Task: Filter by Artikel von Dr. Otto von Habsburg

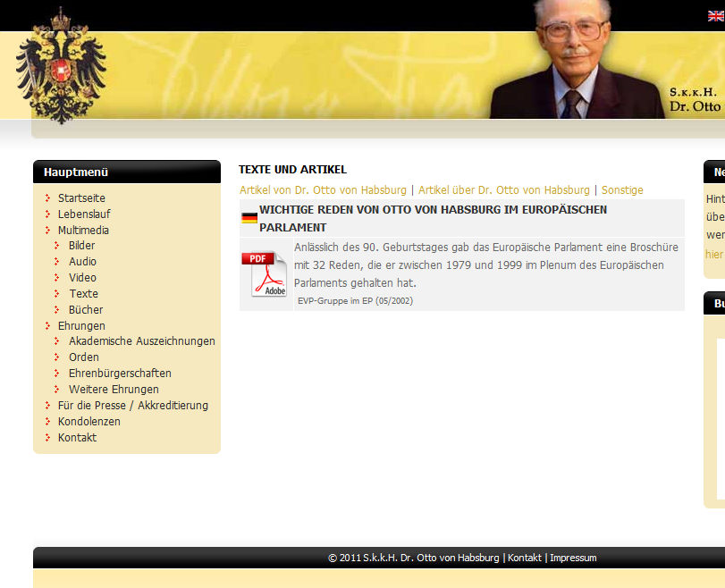Action: coord(323,190)
